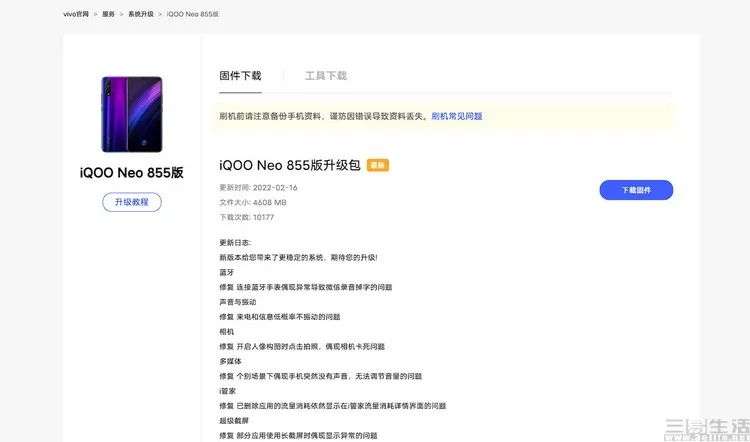Click the i管家 section heading
The width and height of the screenshot is (750, 442).
pyautogui.click(x=228, y=391)
